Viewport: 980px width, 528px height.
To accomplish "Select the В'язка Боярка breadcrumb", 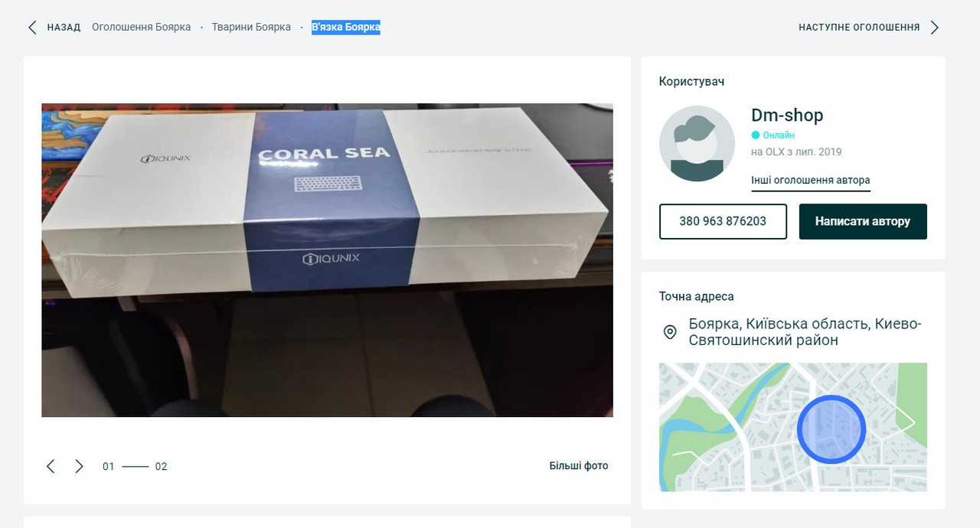I will 346,28.
